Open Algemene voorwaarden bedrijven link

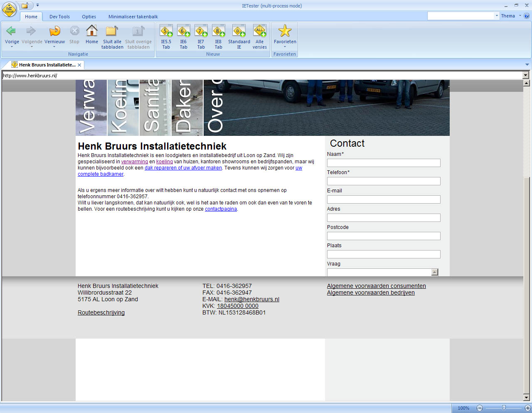pos(371,293)
